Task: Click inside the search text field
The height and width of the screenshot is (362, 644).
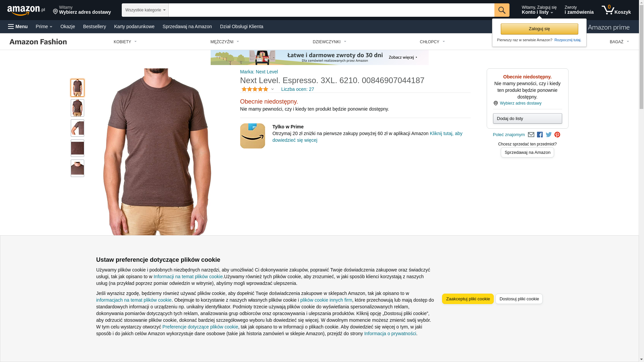Action: point(331,10)
